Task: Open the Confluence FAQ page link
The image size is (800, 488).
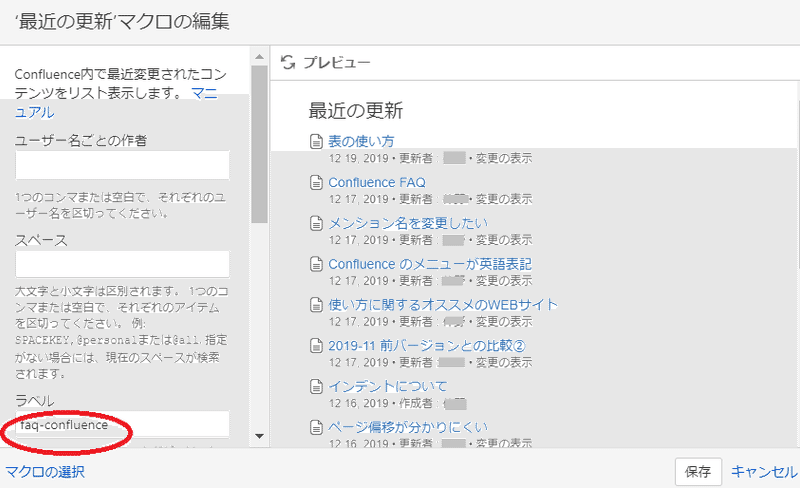Action: (377, 182)
